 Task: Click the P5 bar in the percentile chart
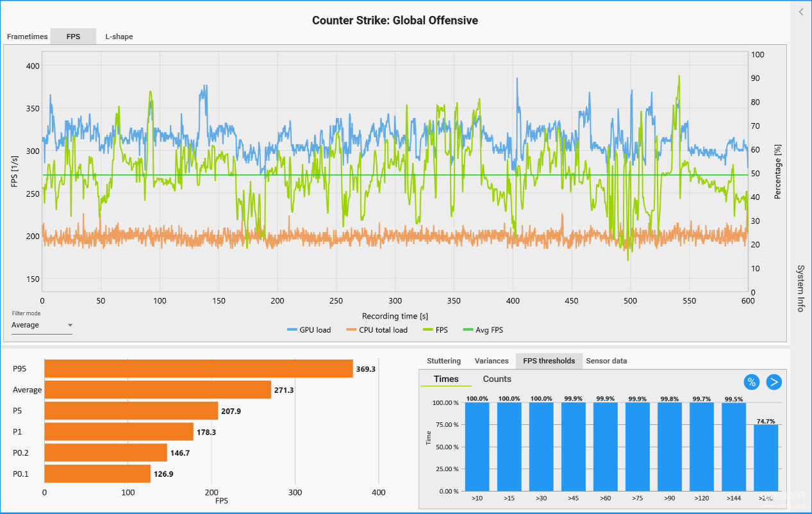[x=131, y=411]
